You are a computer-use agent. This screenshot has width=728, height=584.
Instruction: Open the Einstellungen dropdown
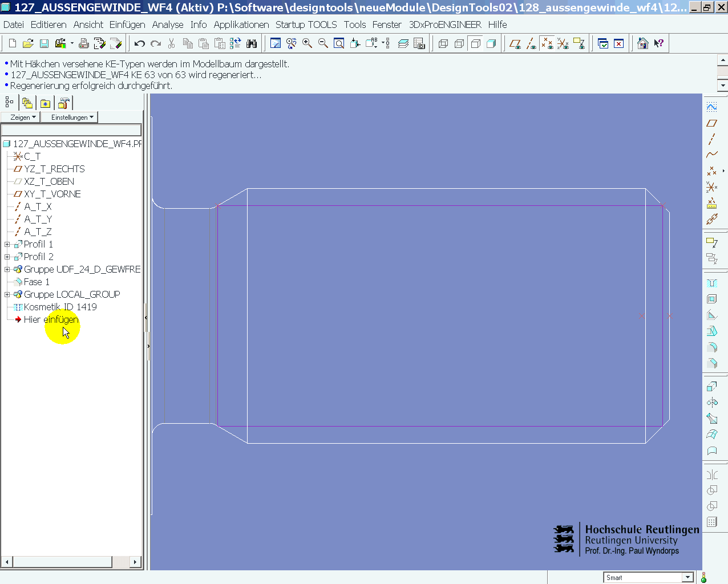coord(70,117)
